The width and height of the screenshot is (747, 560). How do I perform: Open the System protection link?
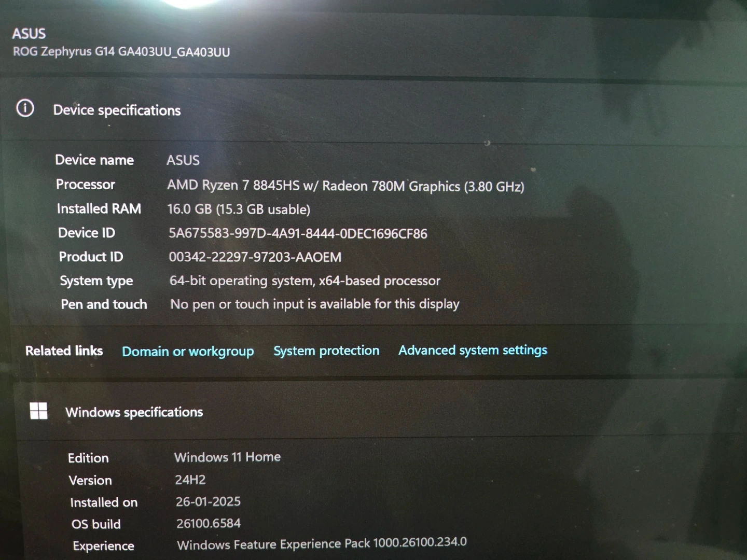[326, 351]
